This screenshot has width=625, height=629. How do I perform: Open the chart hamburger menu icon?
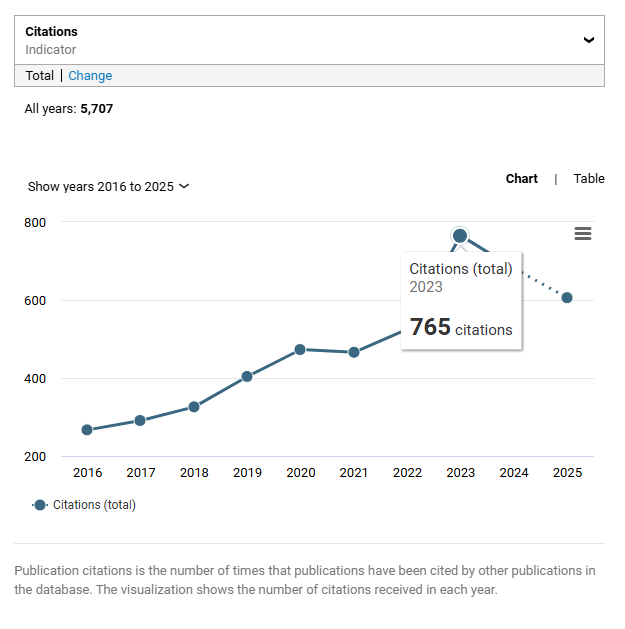pyautogui.click(x=583, y=233)
